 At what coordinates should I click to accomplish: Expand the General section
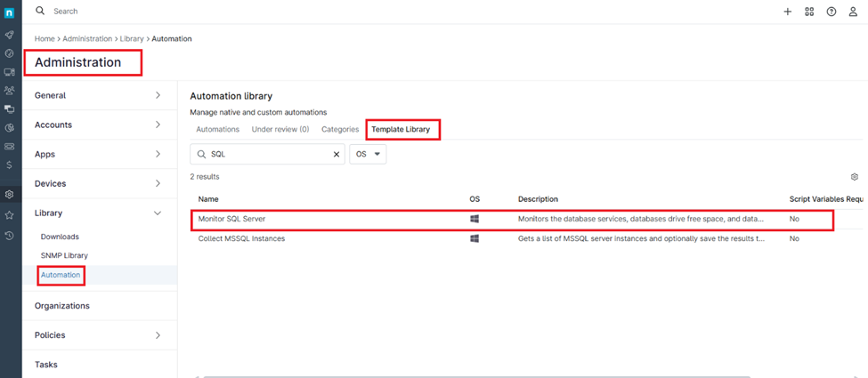(x=101, y=95)
